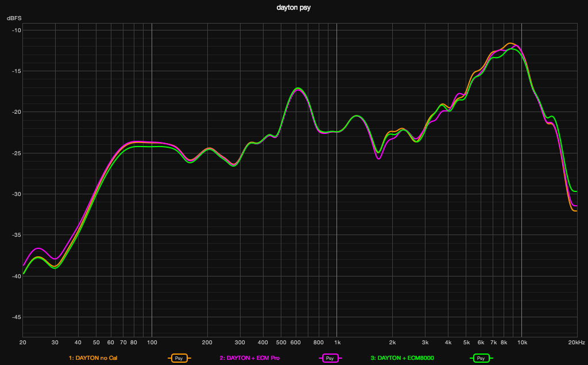This screenshot has width=588, height=365.
Task: Click the graph title dayton psy
Action: click(x=293, y=7)
